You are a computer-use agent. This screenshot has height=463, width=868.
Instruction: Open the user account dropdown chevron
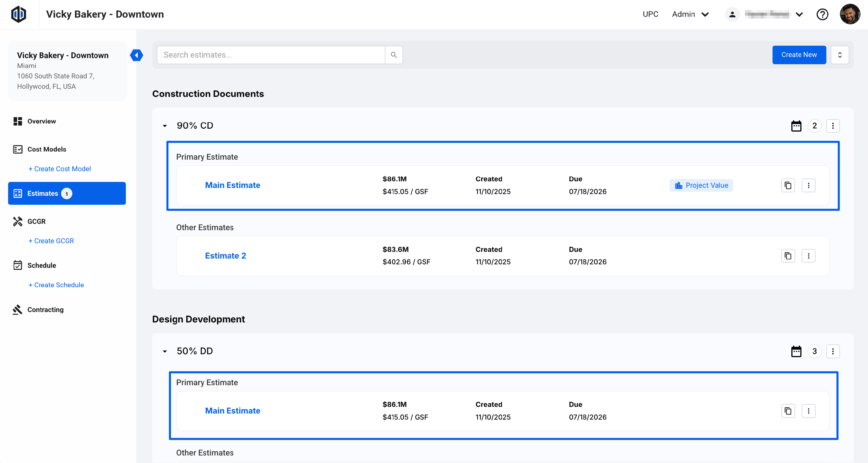point(799,14)
